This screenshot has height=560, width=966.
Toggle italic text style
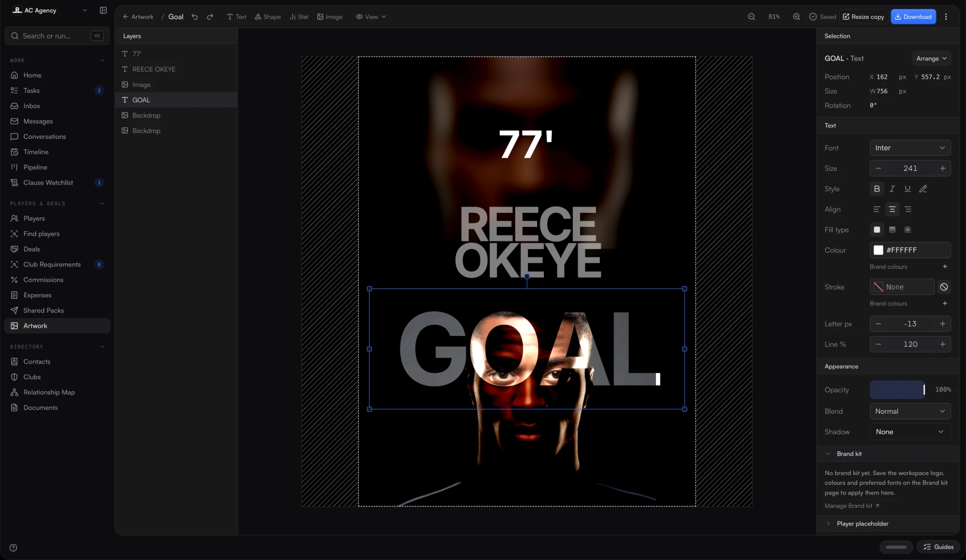892,189
